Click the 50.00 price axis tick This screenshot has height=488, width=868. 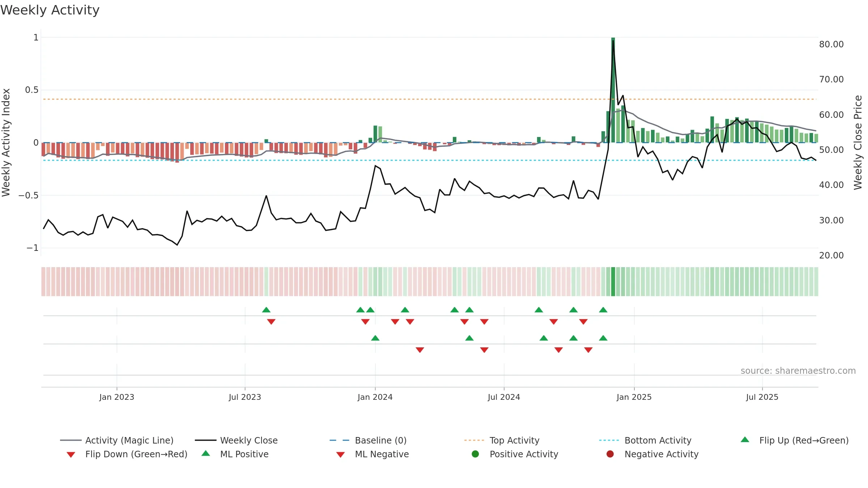tap(831, 150)
